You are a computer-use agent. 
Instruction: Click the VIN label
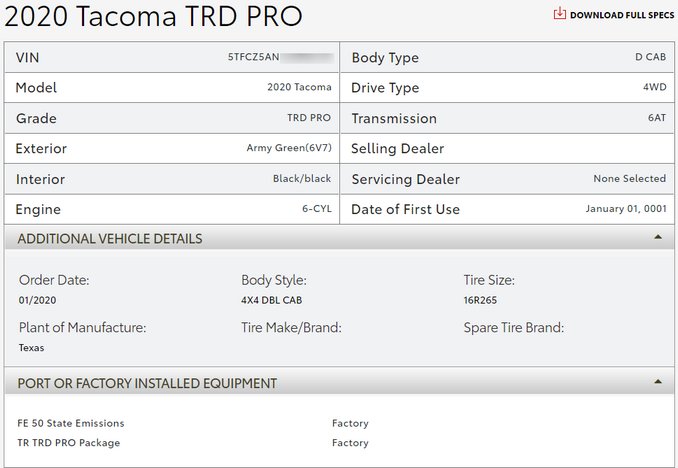point(27,58)
